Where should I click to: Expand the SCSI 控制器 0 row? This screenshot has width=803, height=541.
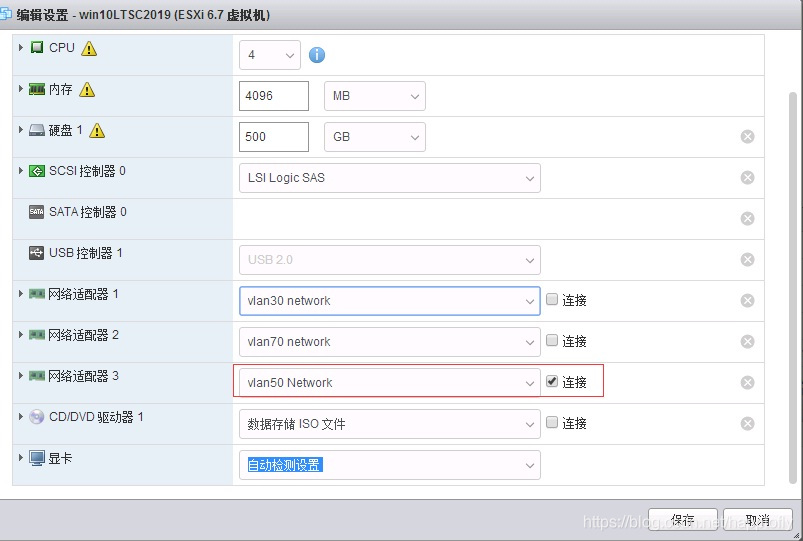[x=20, y=171]
